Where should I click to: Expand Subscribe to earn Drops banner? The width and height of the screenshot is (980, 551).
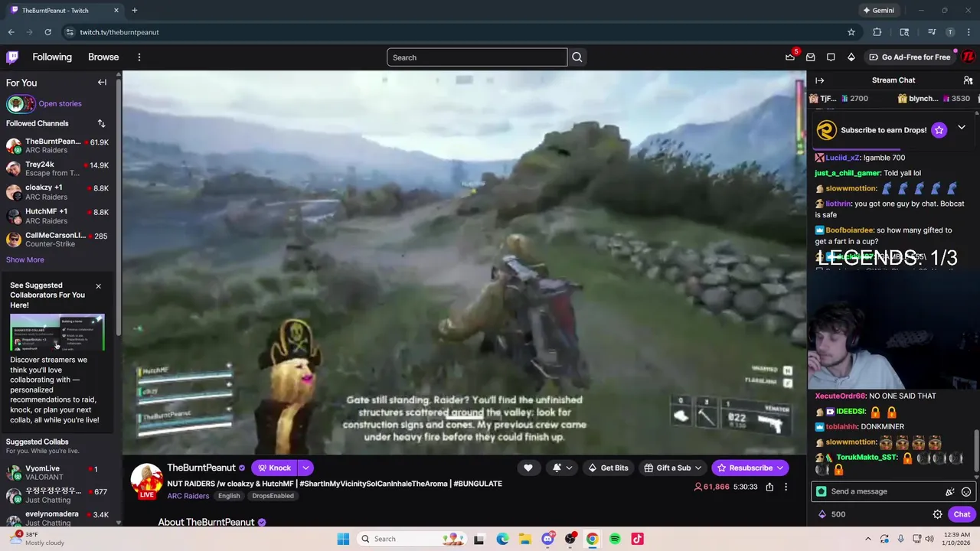coord(962,128)
